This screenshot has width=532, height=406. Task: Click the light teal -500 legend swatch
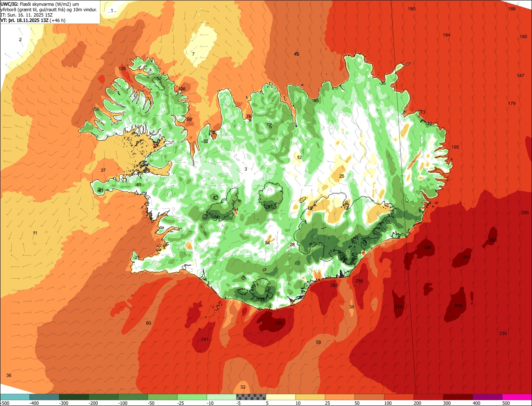tap(15, 397)
